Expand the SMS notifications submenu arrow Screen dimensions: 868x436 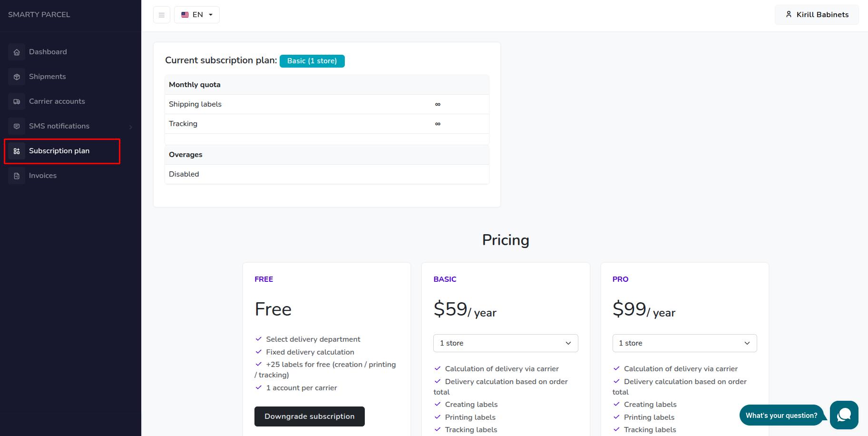(x=130, y=127)
